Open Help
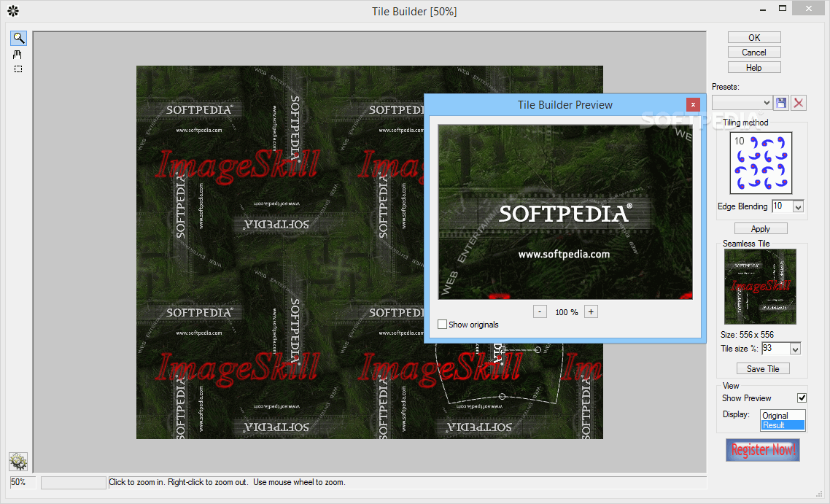 tap(753, 67)
